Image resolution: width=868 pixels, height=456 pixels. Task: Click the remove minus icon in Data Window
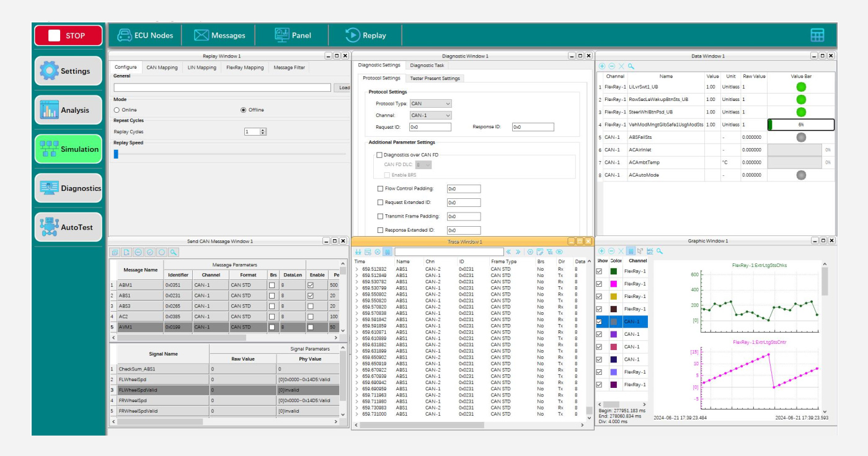click(611, 66)
